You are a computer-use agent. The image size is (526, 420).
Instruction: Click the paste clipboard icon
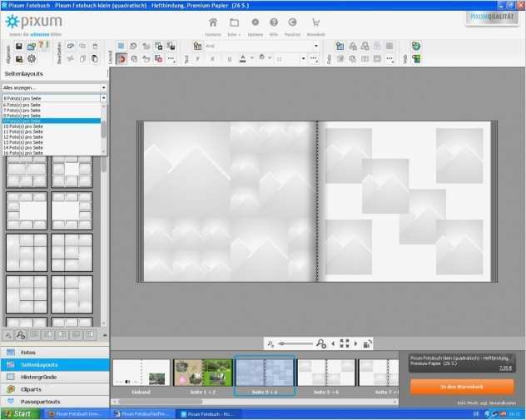(95, 59)
